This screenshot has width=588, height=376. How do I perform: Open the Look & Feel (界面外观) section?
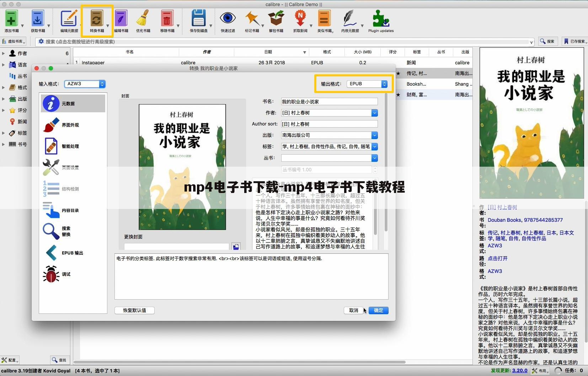pos(73,125)
